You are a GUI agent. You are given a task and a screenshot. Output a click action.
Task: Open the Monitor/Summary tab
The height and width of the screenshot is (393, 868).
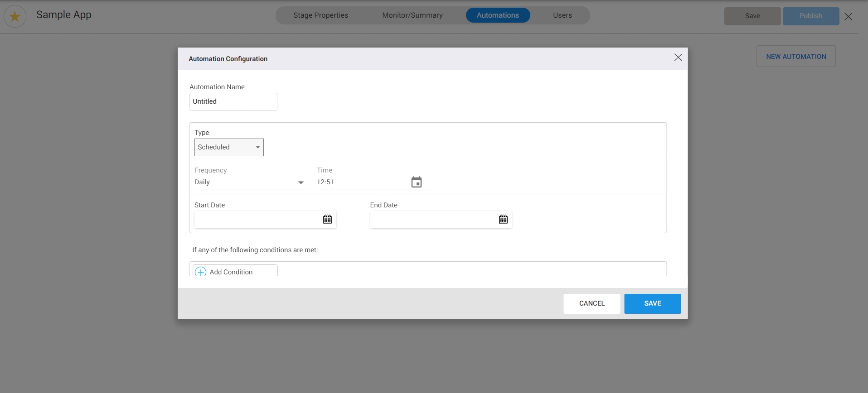(412, 15)
